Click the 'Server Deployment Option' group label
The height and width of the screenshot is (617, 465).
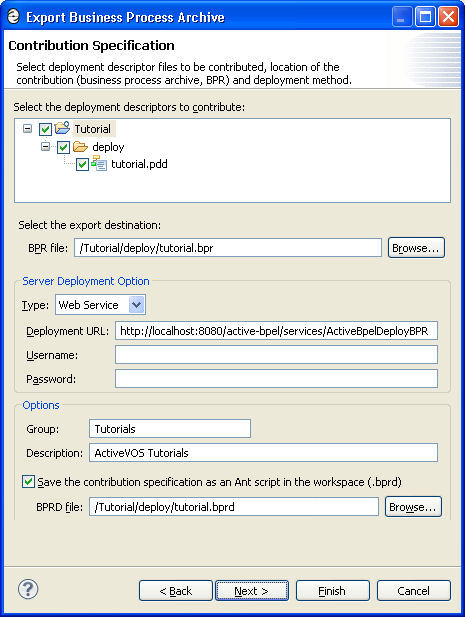[86, 281]
